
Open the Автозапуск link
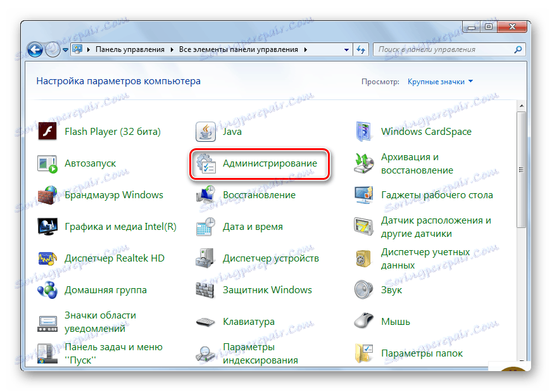coord(90,163)
